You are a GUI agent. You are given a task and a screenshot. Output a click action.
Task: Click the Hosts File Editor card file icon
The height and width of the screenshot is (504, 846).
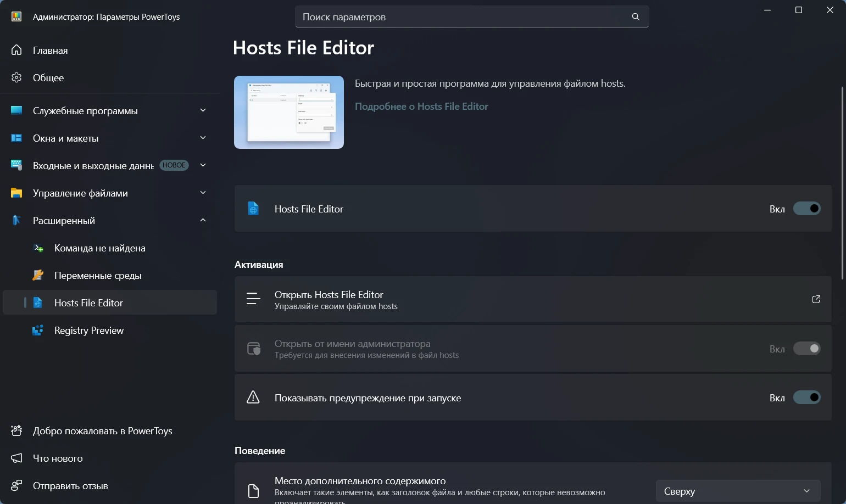(253, 209)
